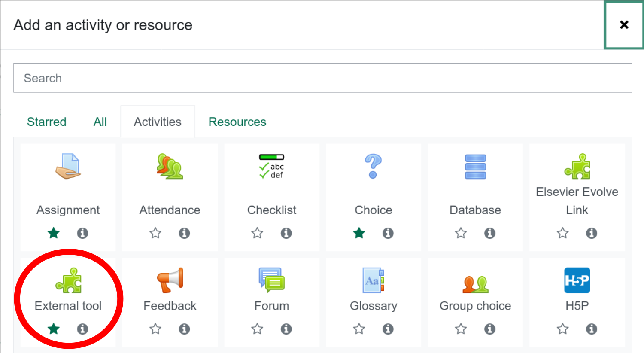This screenshot has width=644, height=353.
Task: Focus the Search input field
Action: (322, 78)
